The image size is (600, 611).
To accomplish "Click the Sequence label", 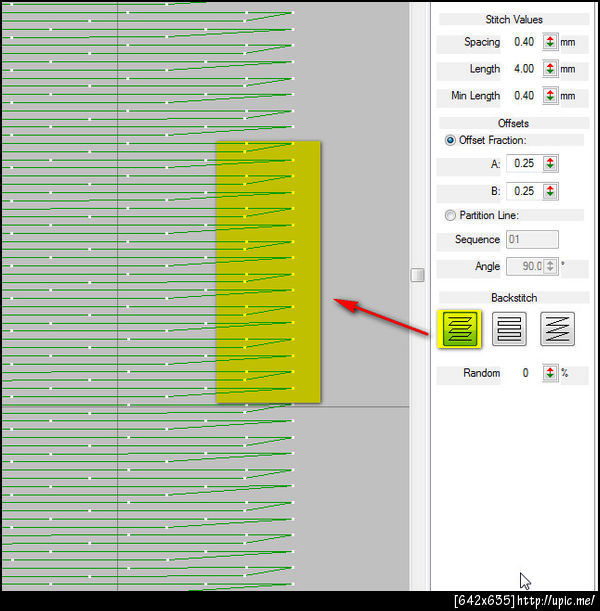I will click(477, 239).
